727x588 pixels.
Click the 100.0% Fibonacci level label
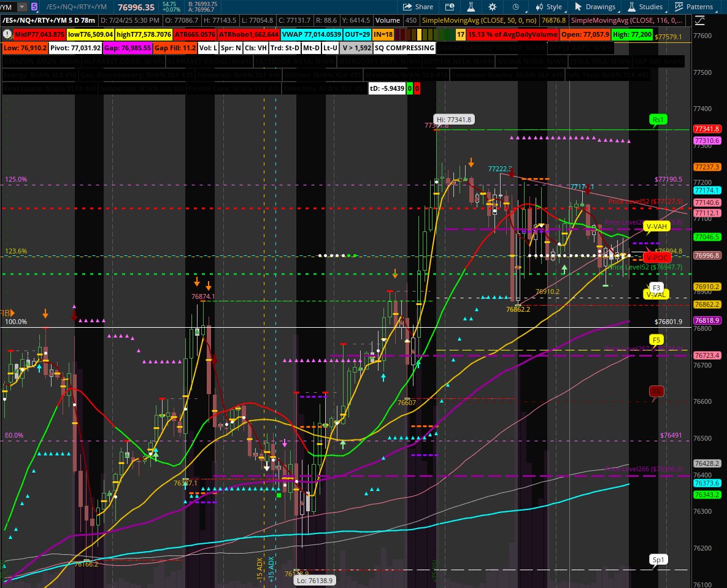(x=16, y=322)
